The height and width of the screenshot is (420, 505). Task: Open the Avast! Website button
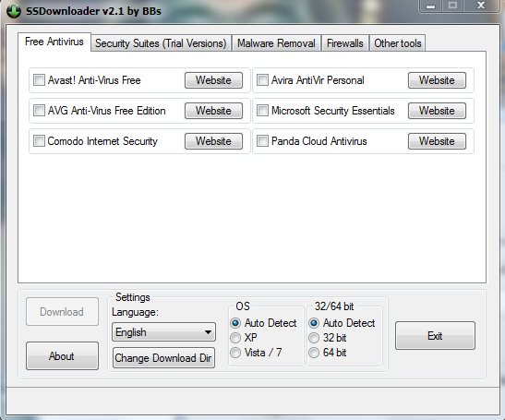tap(213, 80)
